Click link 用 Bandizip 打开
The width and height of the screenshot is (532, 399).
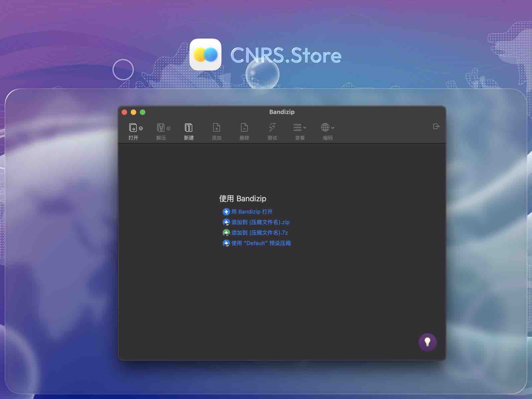point(252,212)
